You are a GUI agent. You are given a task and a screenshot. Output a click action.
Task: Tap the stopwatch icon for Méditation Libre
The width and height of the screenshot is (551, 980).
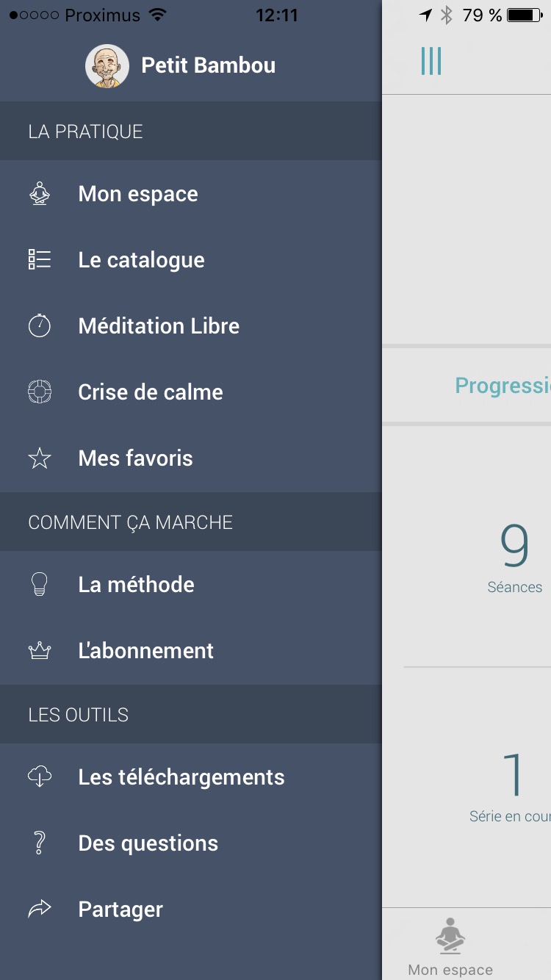coord(40,325)
